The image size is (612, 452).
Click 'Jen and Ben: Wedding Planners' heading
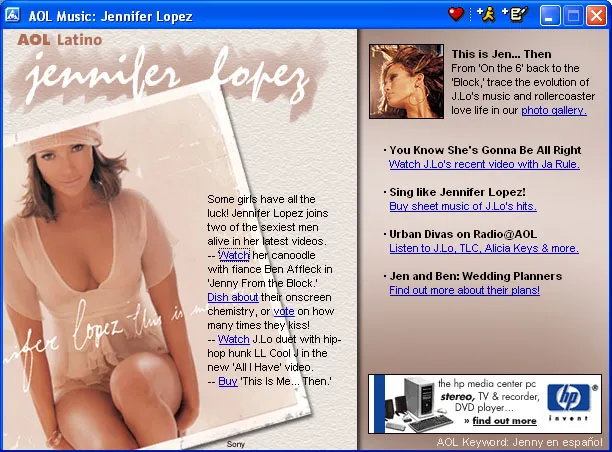(475, 276)
